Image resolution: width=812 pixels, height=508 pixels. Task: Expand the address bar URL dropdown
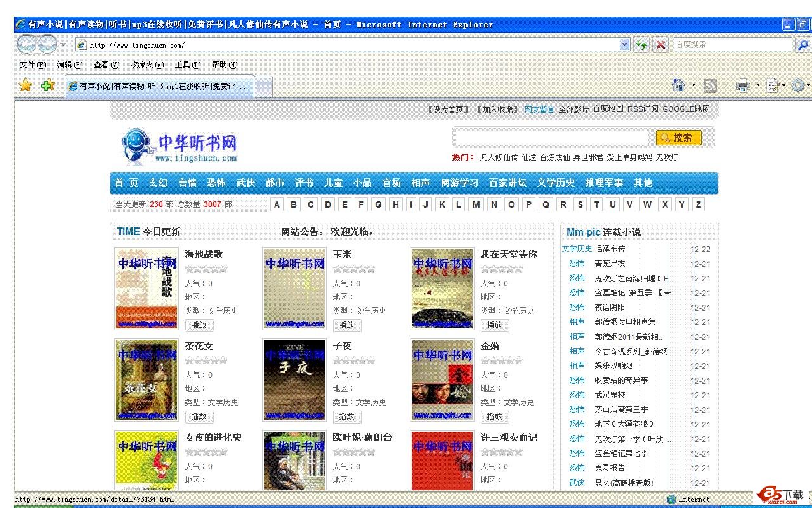624,44
